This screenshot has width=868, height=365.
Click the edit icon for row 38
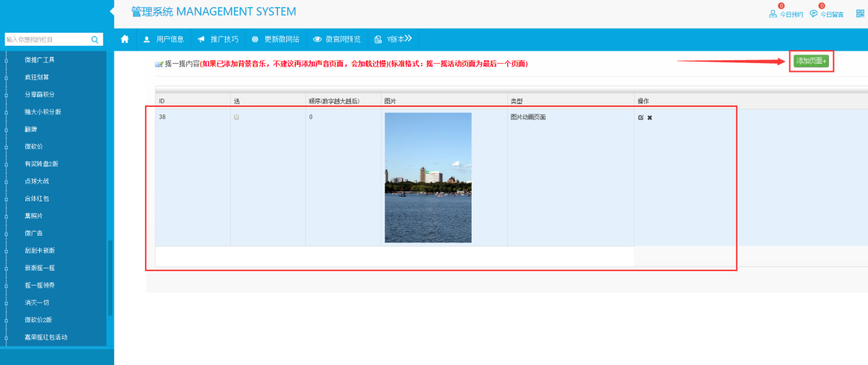click(x=641, y=118)
